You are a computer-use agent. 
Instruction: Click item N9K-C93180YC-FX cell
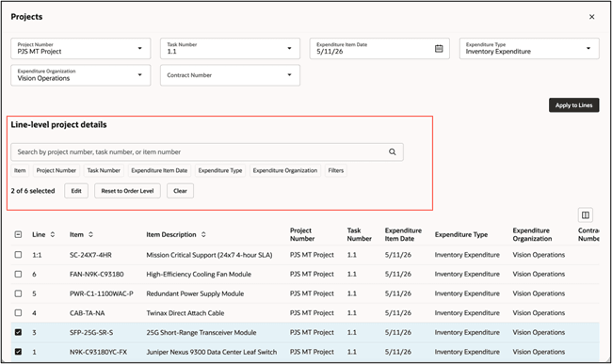[x=98, y=352]
